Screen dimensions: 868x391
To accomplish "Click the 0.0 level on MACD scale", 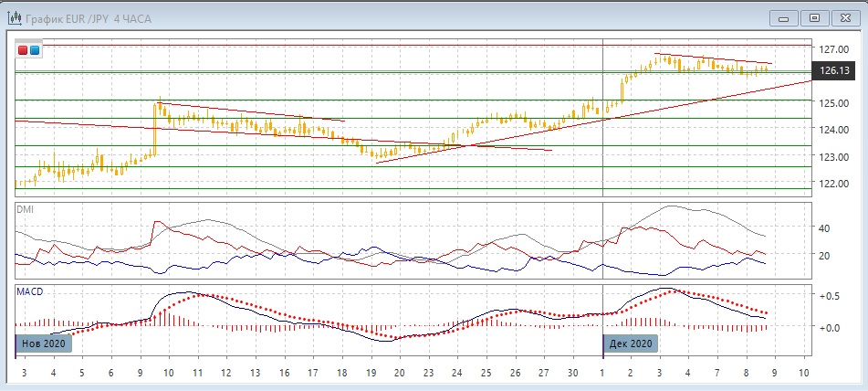I will point(829,327).
